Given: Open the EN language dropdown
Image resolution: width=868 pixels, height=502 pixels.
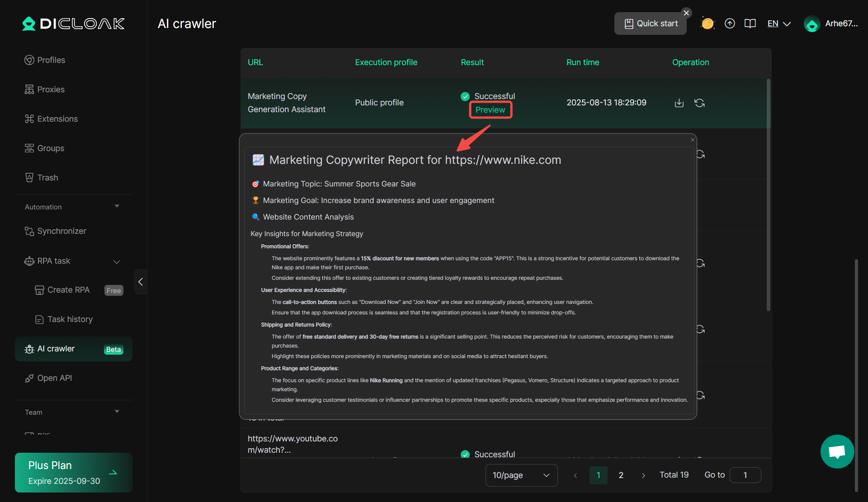Looking at the screenshot, I should click(779, 24).
